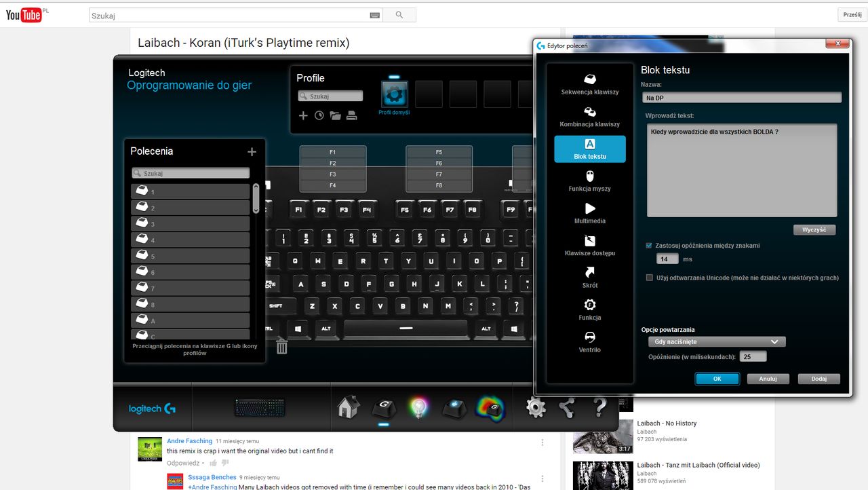Select command '3' in Polecenia list

pyautogui.click(x=191, y=223)
